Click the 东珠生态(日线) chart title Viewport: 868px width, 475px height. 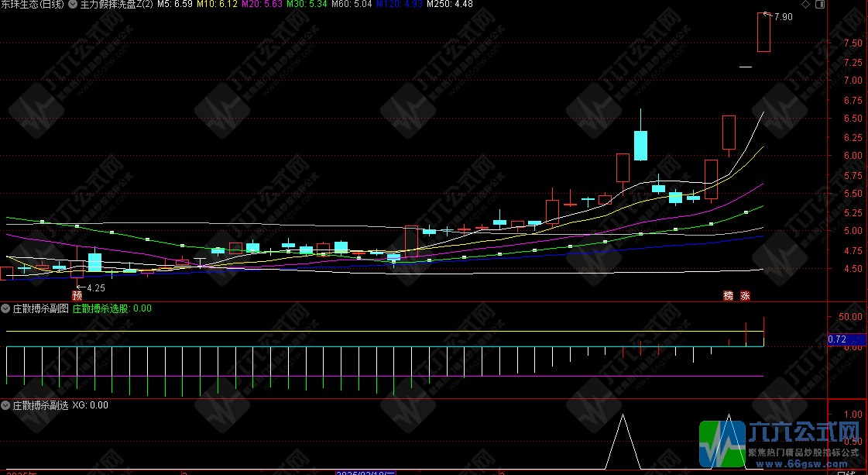tap(33, 5)
